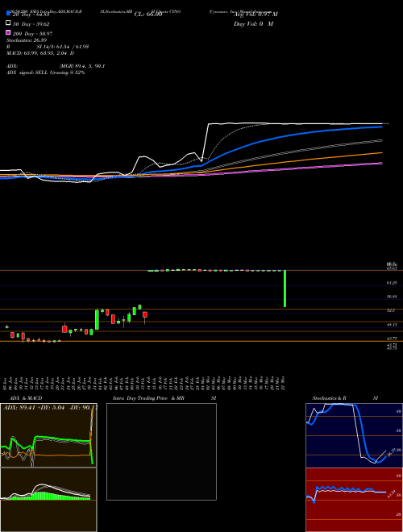Select the '50 Day - 59.62' legend label
Viewport: 403px width, 532px height.
(31, 24)
